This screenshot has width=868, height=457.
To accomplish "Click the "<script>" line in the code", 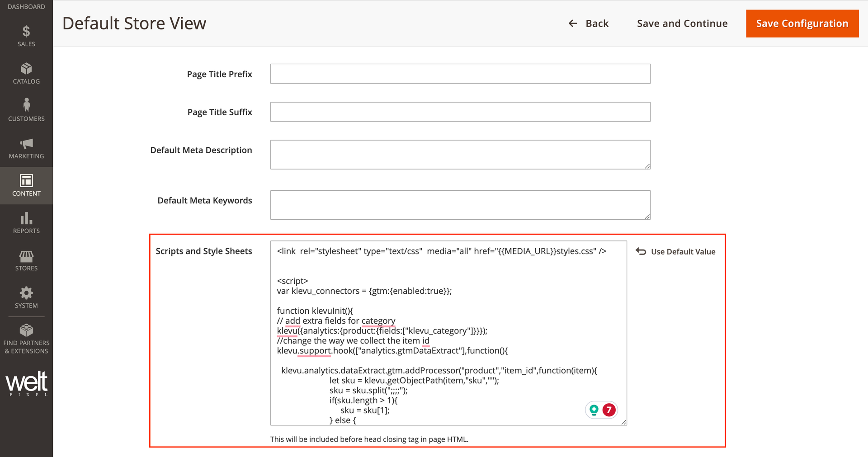I will 292,281.
